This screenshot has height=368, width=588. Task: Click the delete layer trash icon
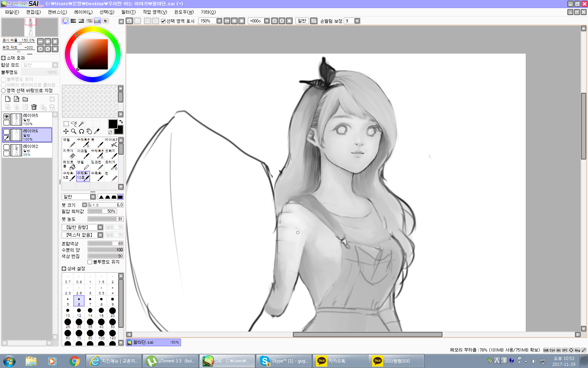click(34, 107)
